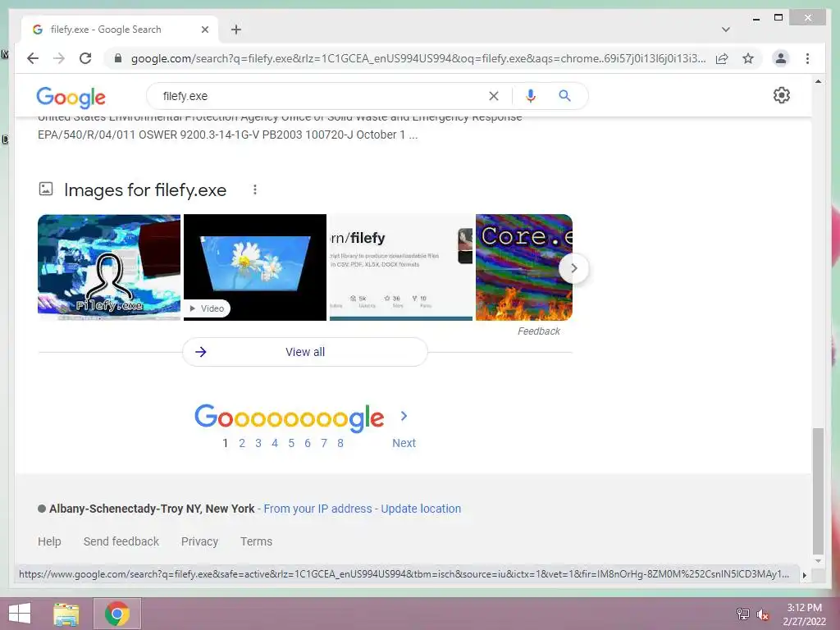The width and height of the screenshot is (840, 630).
Task: Go to results page 4
Action: tap(275, 443)
